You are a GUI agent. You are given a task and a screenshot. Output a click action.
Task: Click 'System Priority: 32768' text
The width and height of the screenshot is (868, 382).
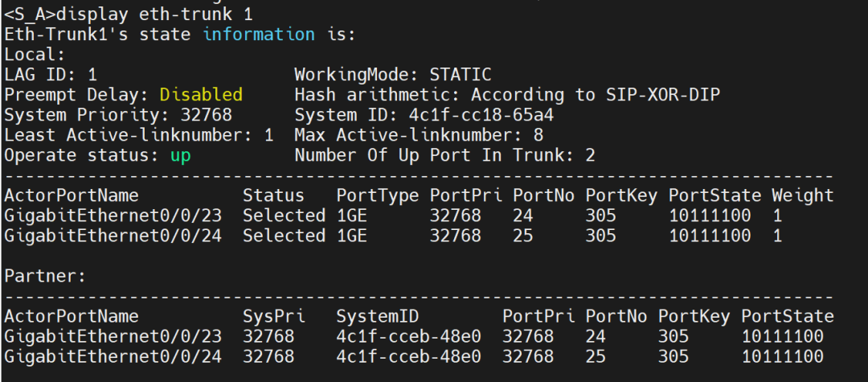(118, 115)
